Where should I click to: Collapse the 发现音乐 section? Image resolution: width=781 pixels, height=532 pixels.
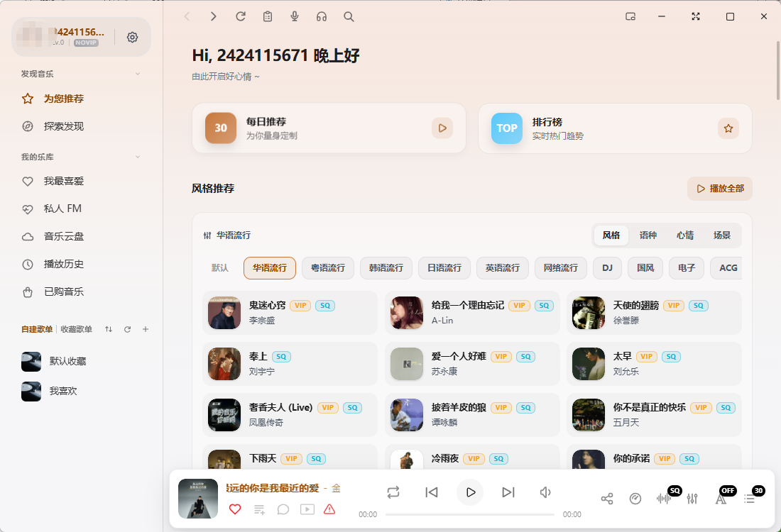(138, 74)
